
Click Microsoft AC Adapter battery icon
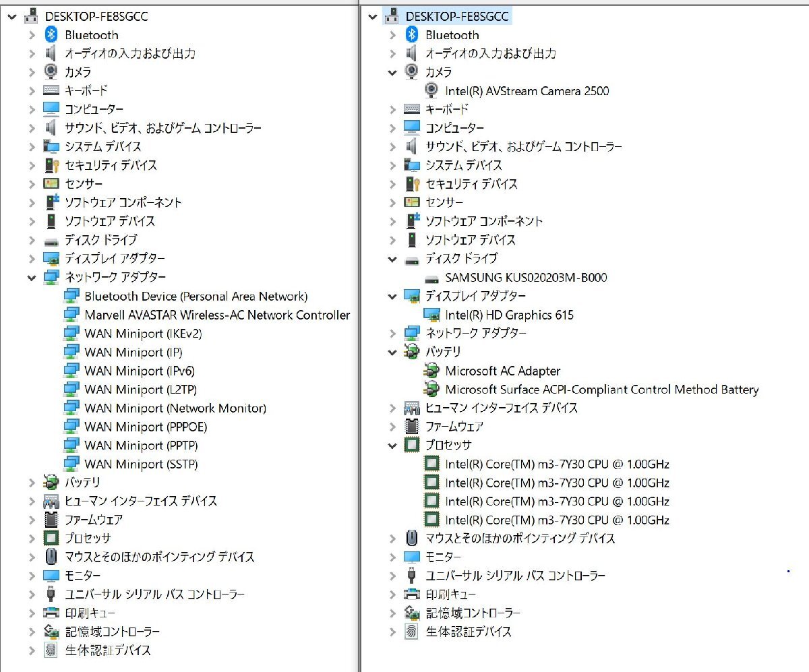(x=431, y=371)
